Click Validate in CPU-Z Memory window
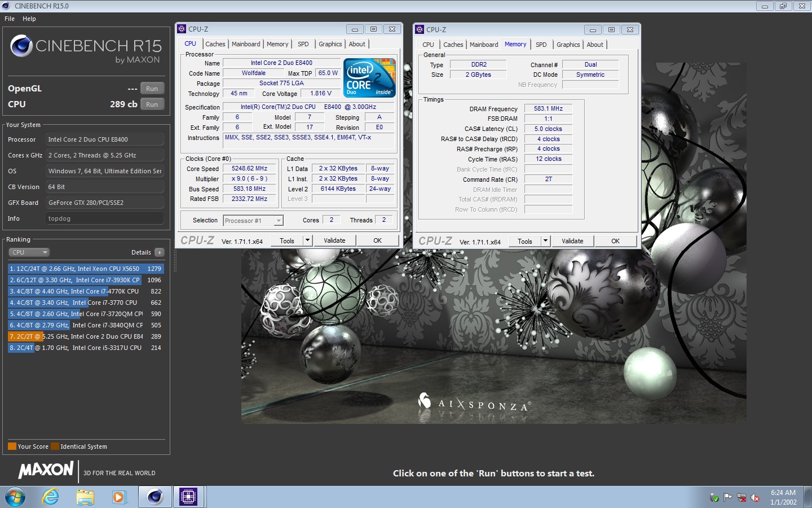This screenshot has height=508, width=812. [572, 241]
